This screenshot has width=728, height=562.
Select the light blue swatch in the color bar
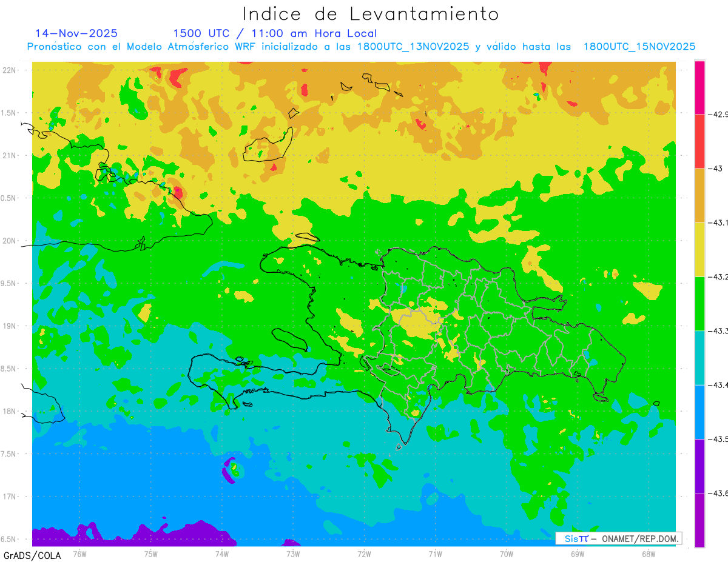point(699,412)
